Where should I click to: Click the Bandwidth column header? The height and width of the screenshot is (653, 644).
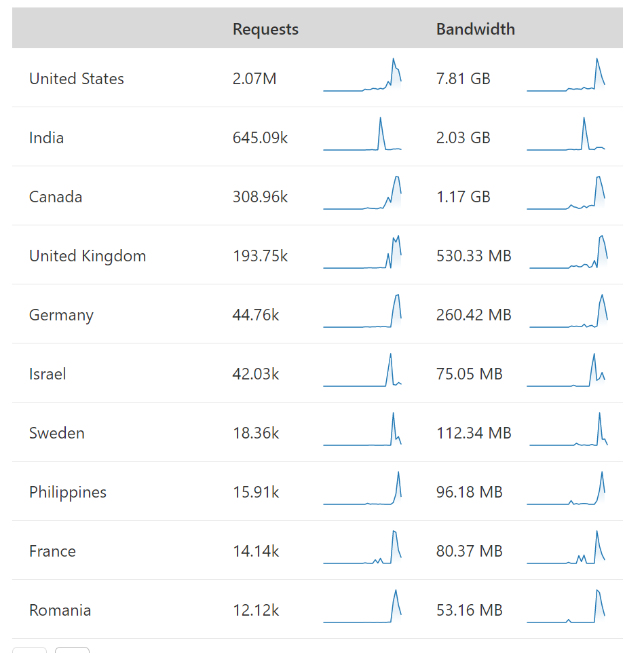(476, 29)
